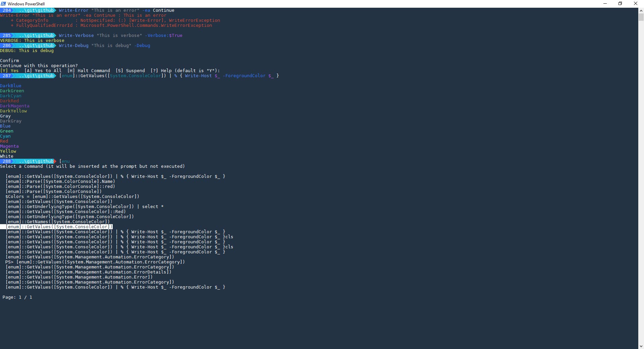Click the prompt badge for command 284
The height and width of the screenshot is (349, 644).
(7, 10)
